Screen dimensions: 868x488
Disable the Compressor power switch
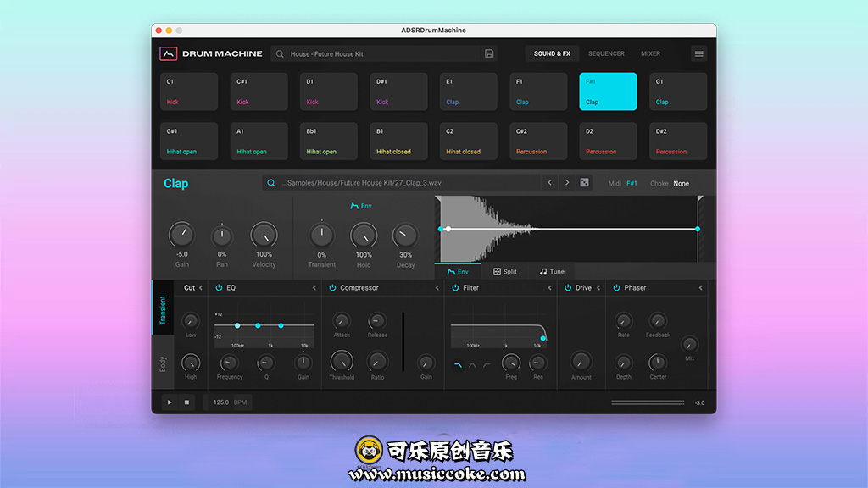[332, 288]
